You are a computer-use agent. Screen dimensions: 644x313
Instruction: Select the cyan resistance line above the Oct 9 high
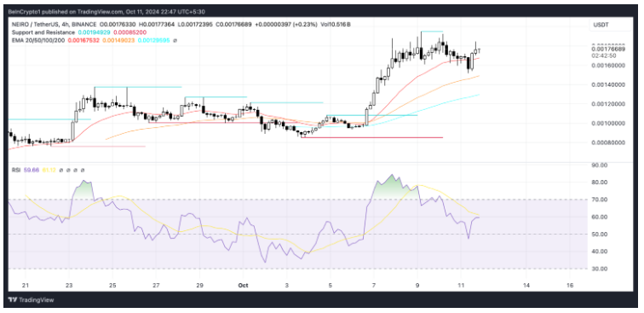pos(432,32)
